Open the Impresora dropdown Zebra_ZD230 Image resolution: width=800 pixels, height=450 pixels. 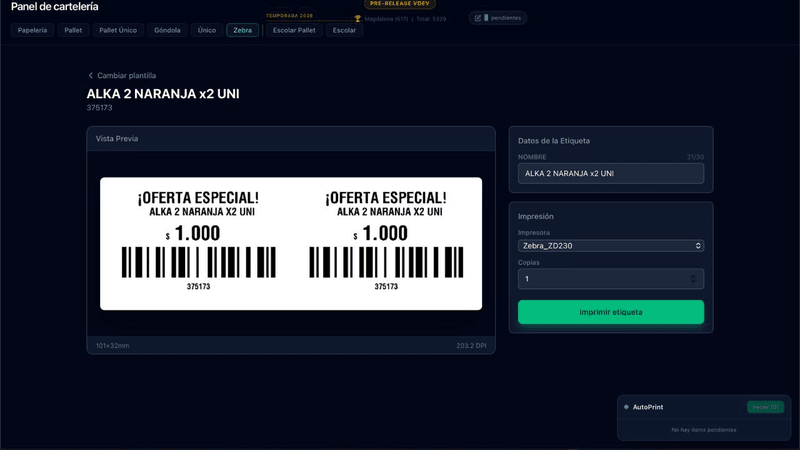pyautogui.click(x=611, y=245)
